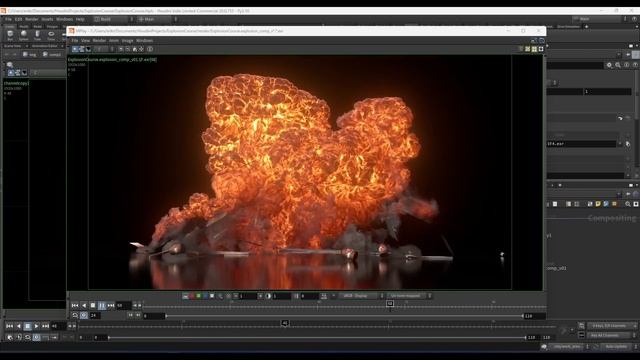This screenshot has width=640, height=360.
Task: Open the sRGB - Display colorspace dropdown
Action: pos(361,296)
